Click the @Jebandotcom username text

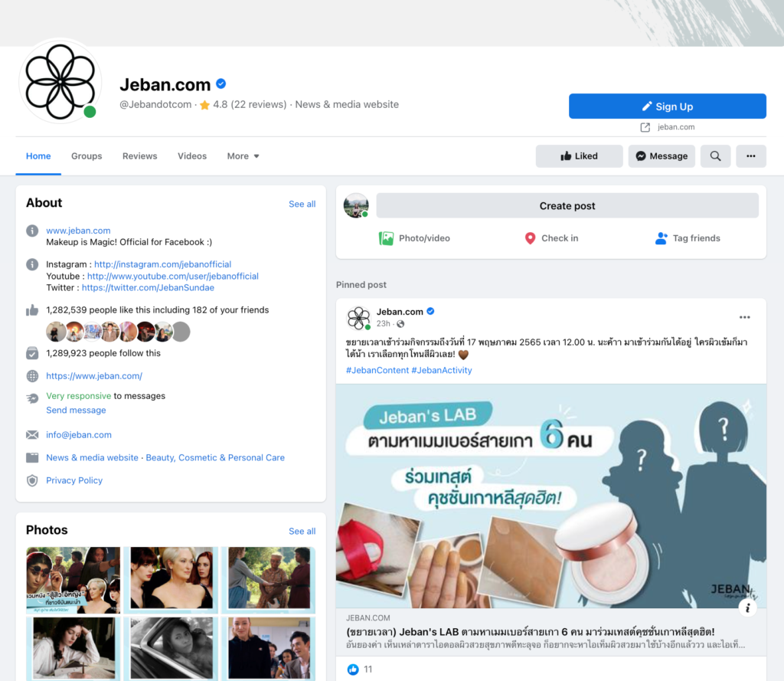[x=155, y=105]
